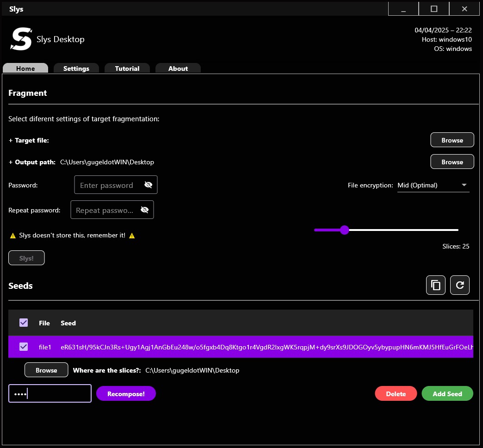Click the dropdown arrow beside Mid (Optimal)
Viewport: 483px width, 448px height.
(464, 185)
